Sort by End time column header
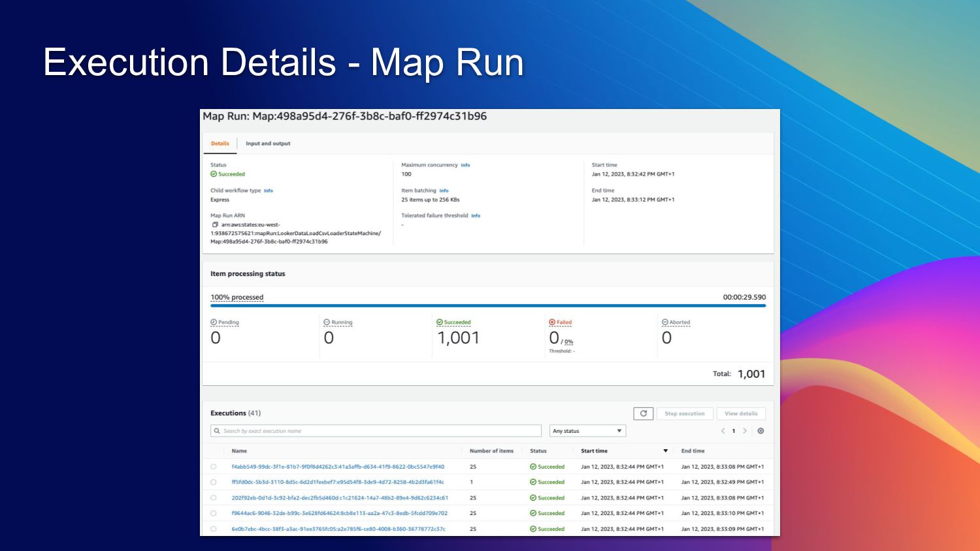Viewport: 980px width, 551px height. (x=693, y=451)
